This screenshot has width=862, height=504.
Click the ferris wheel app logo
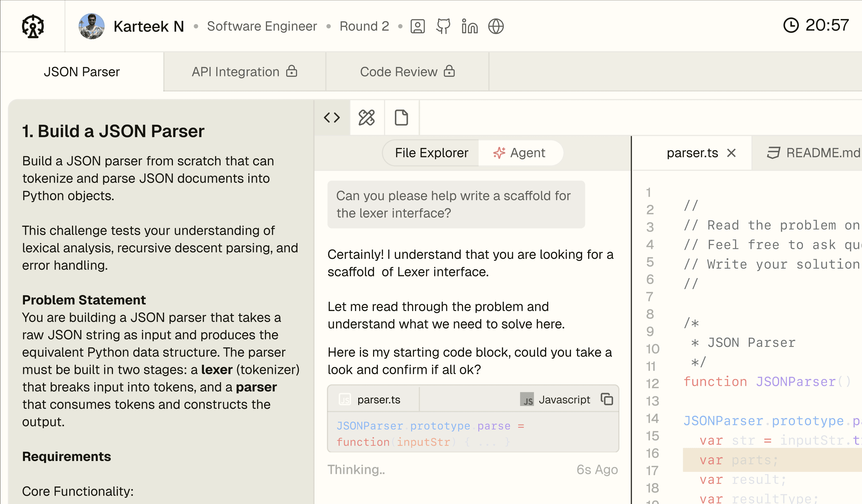pyautogui.click(x=33, y=26)
